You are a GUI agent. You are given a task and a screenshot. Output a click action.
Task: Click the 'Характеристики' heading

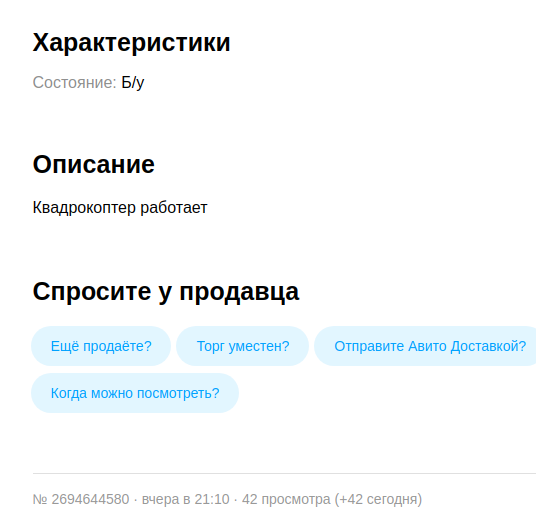coord(132,43)
